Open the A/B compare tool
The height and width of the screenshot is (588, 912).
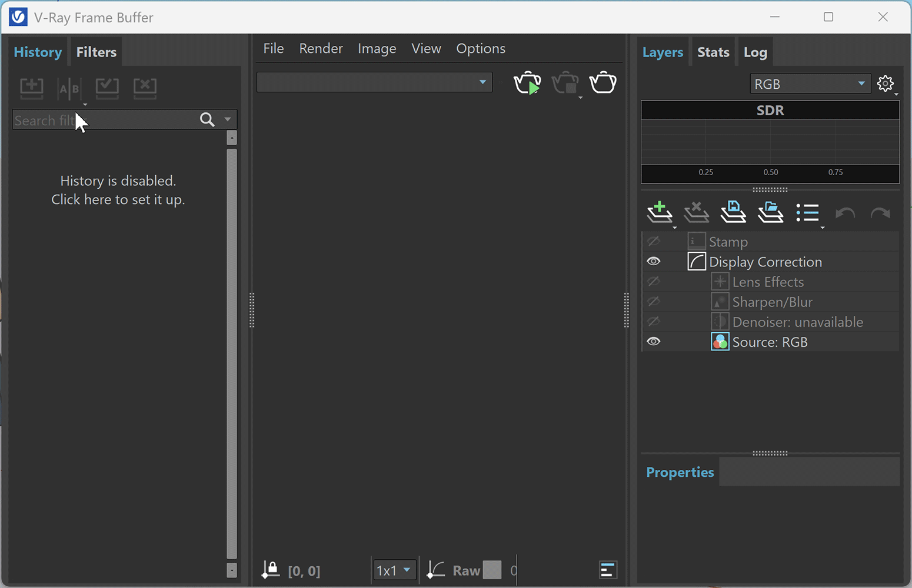pyautogui.click(x=69, y=89)
